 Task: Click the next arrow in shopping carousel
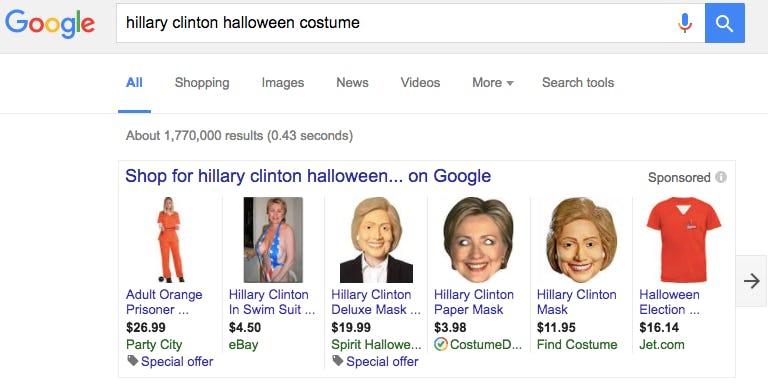(751, 281)
